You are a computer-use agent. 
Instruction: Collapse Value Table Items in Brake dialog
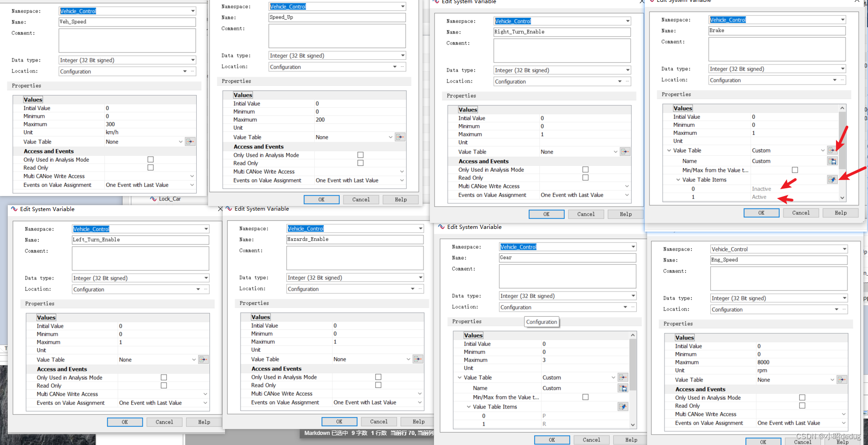coord(678,180)
